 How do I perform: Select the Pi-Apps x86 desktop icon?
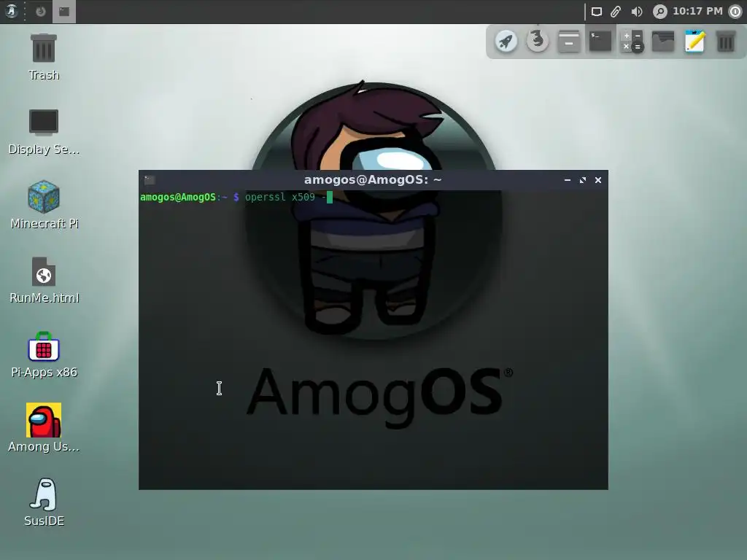click(x=44, y=355)
